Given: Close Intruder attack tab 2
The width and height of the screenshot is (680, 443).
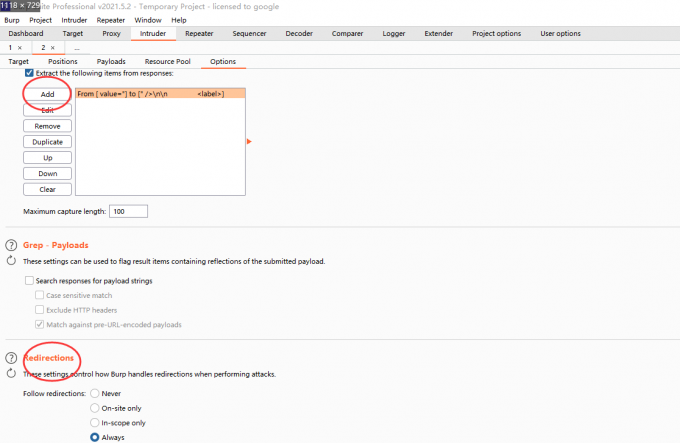Looking at the screenshot, I should point(52,48).
